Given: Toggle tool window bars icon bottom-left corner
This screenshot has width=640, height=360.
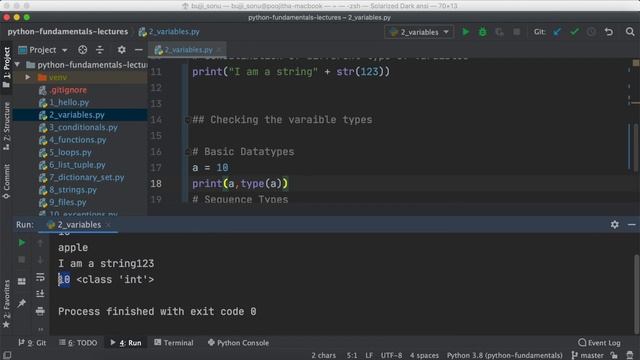Looking at the screenshot, I should point(7,355).
